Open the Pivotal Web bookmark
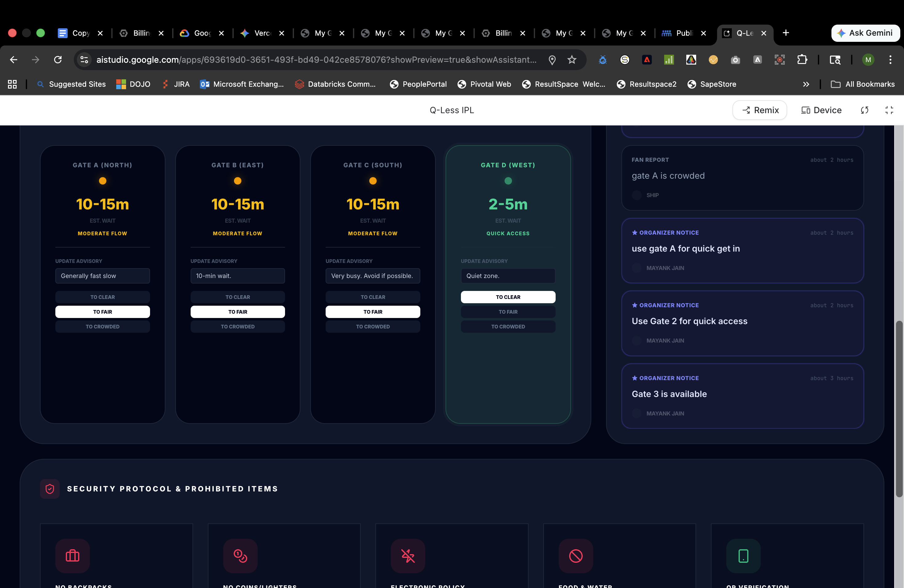Screen dimensions: 904x588 [x=484, y=84]
